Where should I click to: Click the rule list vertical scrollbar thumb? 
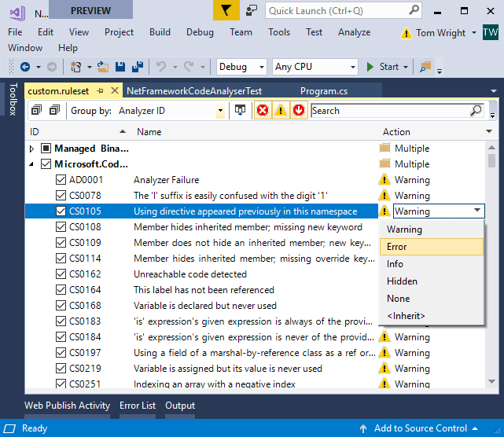(x=491, y=160)
